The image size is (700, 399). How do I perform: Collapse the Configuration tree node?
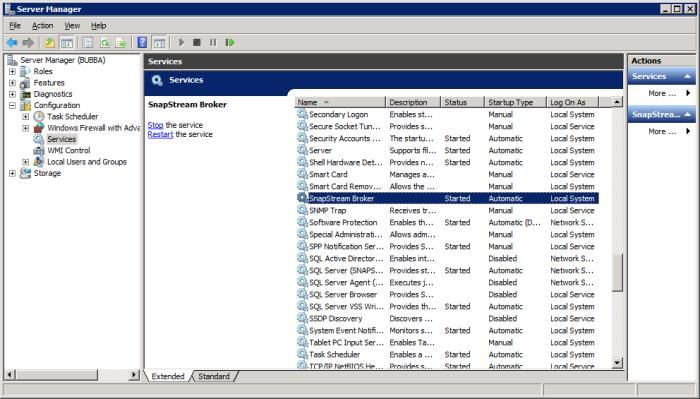(x=12, y=105)
